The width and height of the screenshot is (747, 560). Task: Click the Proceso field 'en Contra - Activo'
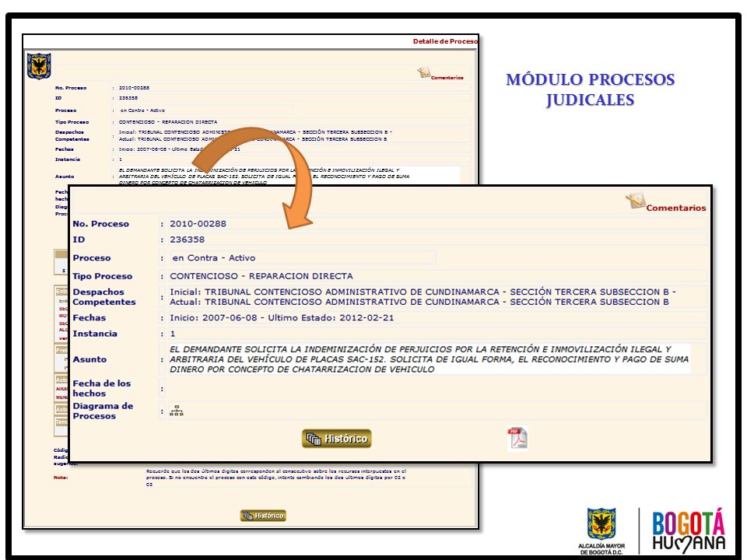coord(303,258)
